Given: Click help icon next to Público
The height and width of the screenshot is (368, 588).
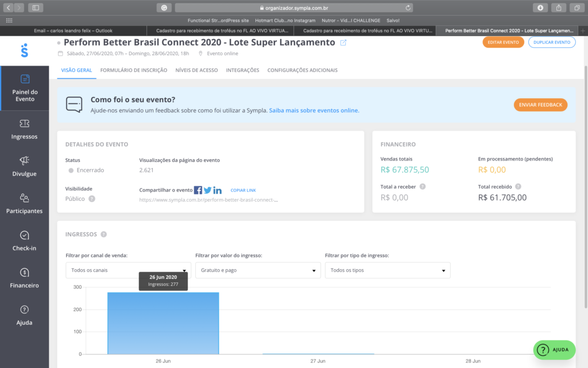Looking at the screenshot, I should click(92, 198).
